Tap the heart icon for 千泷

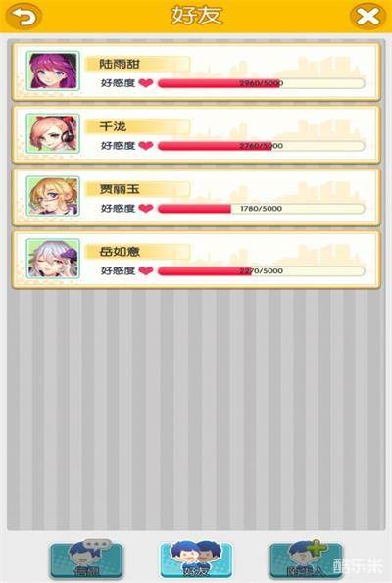[x=146, y=145]
